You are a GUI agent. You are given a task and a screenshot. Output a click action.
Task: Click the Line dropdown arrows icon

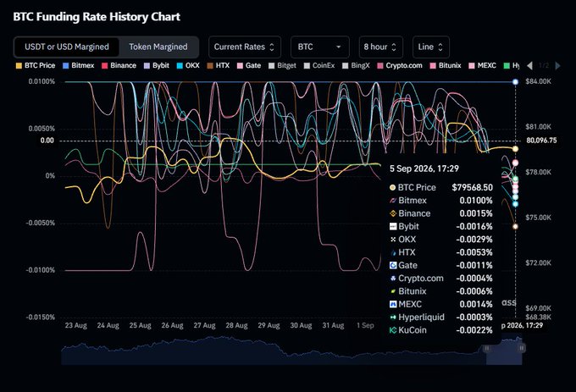440,47
